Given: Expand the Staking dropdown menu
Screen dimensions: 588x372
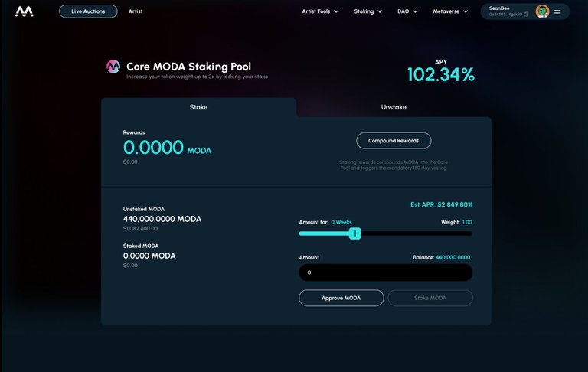Looking at the screenshot, I should point(367,11).
